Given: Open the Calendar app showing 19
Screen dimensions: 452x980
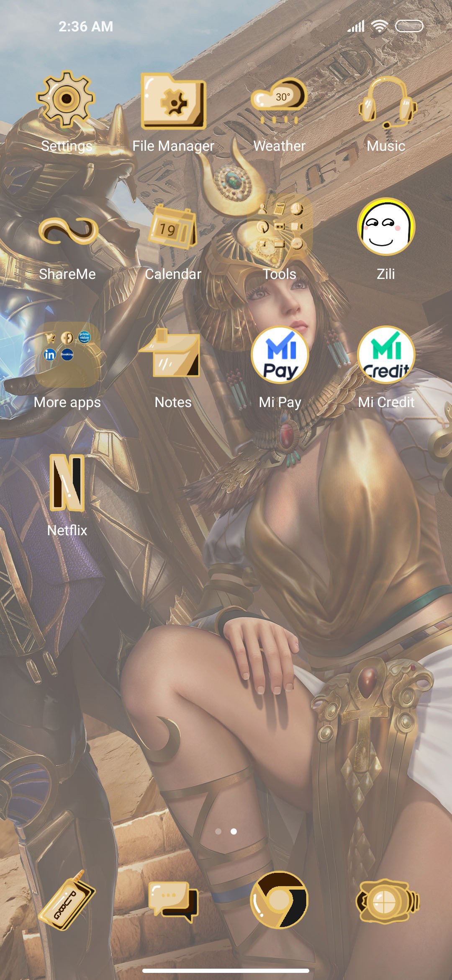Looking at the screenshot, I should point(173,227).
